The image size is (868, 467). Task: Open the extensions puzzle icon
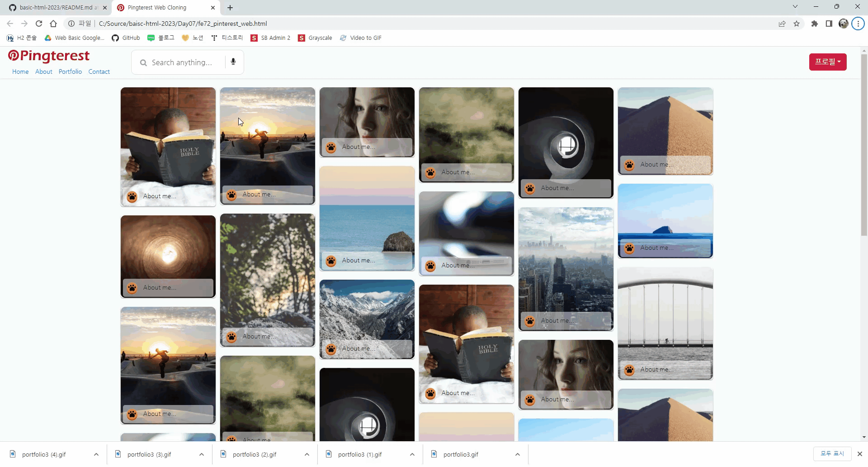tap(815, 24)
